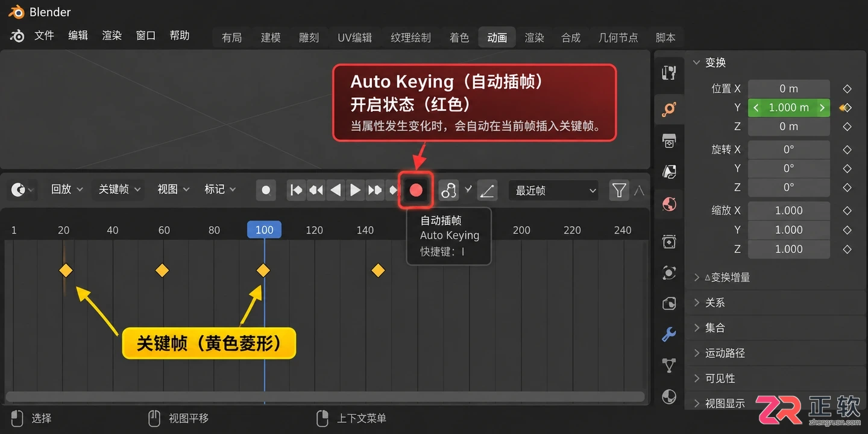Open the Output properties printer icon
Image resolution: width=868 pixels, height=434 pixels.
click(668, 141)
